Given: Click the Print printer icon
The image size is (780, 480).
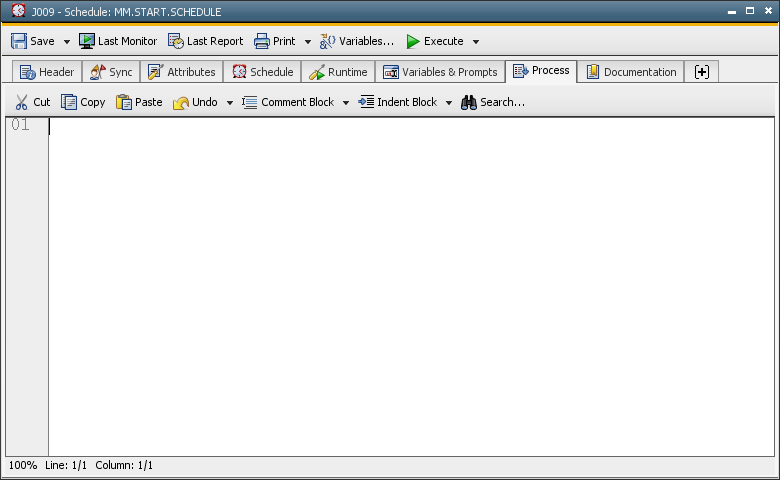Looking at the screenshot, I should [262, 41].
